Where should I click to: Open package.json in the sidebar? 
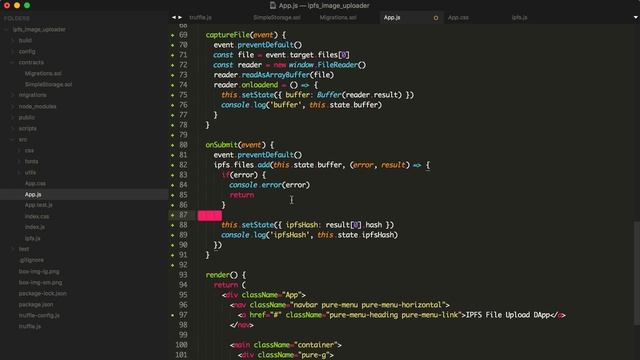[x=36, y=304]
